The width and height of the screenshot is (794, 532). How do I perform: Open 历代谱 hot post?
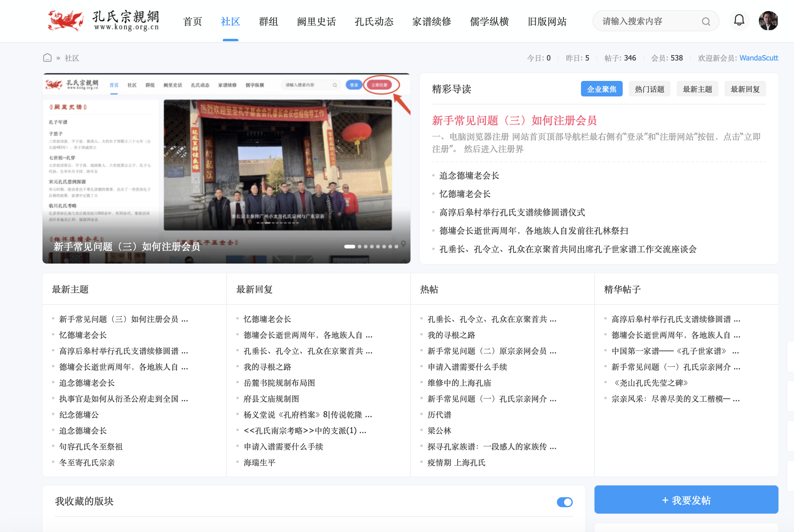(439, 415)
